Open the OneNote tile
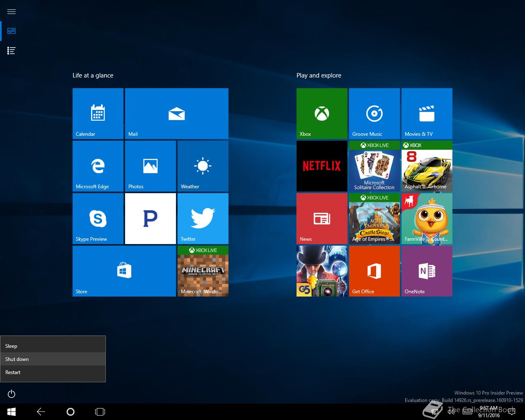Screen dimensions: 525x420 point(427,271)
